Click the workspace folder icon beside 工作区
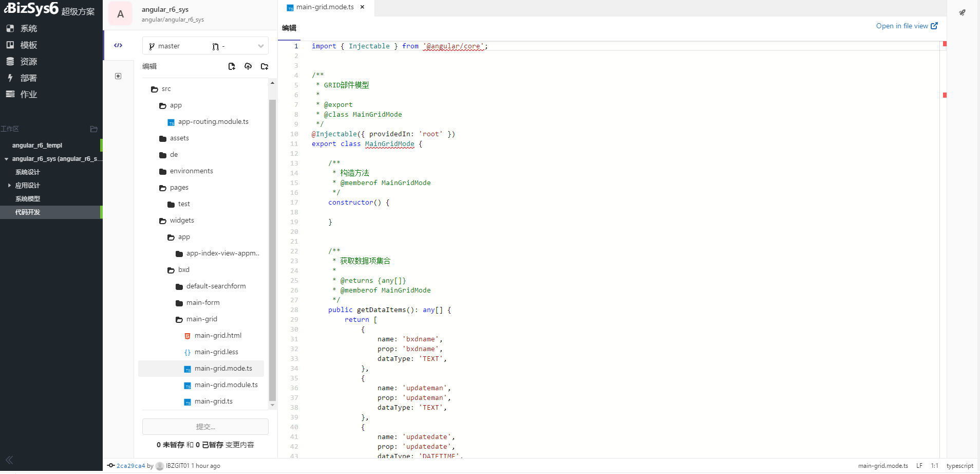This screenshot has height=474, width=980. point(93,129)
